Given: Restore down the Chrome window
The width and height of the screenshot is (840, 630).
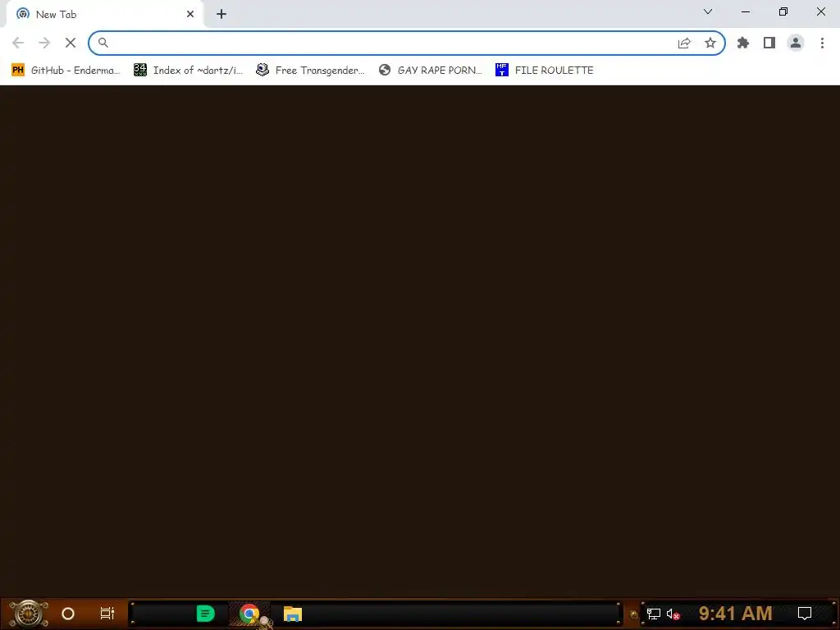Looking at the screenshot, I should coord(783,11).
